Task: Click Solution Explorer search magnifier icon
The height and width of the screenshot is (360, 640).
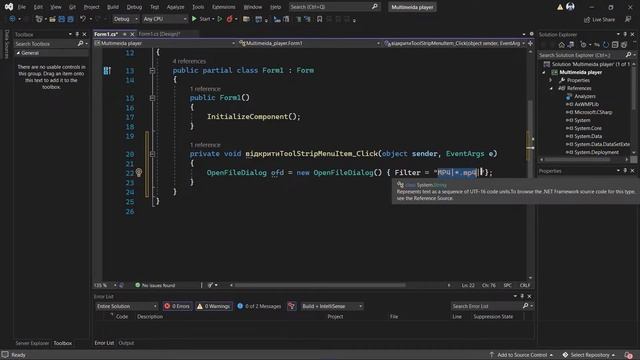Action: 629,55
